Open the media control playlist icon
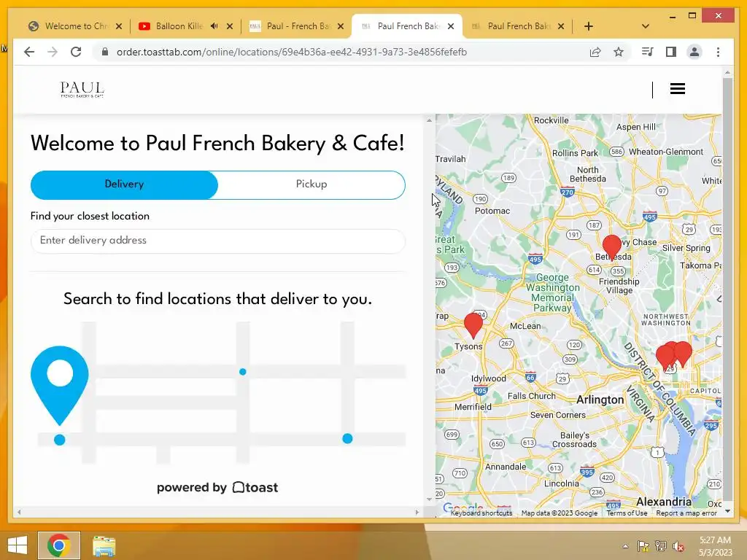 [648, 52]
